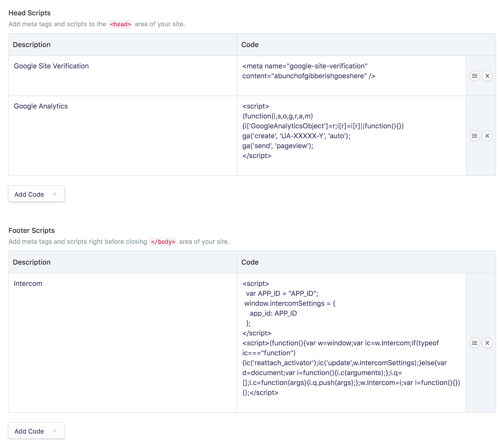Click the reorder handle for Google Site Verification row
Image resolution: width=504 pixels, height=445 pixels.
(475, 76)
